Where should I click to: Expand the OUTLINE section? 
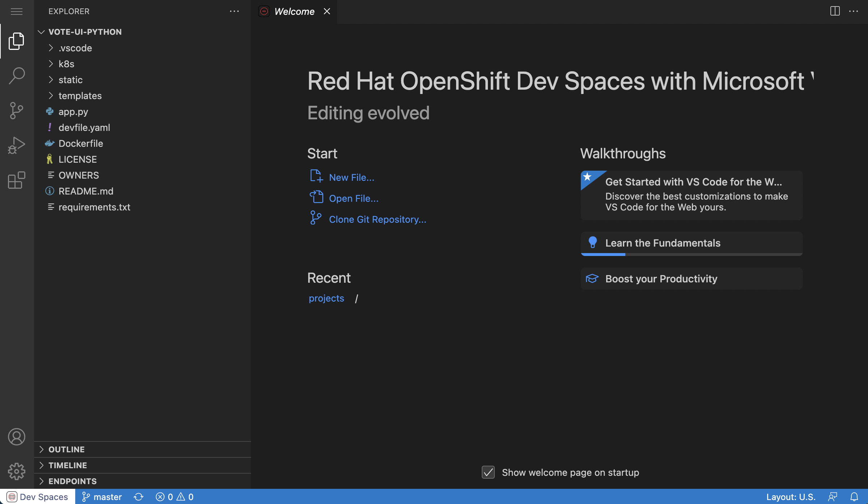tap(142, 449)
